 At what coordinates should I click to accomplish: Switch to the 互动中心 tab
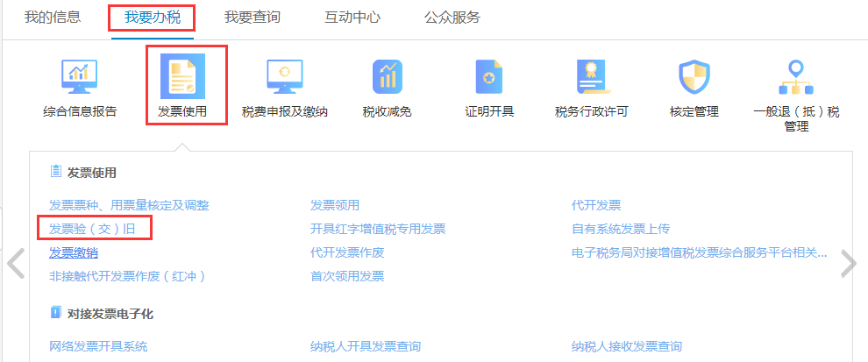352,18
